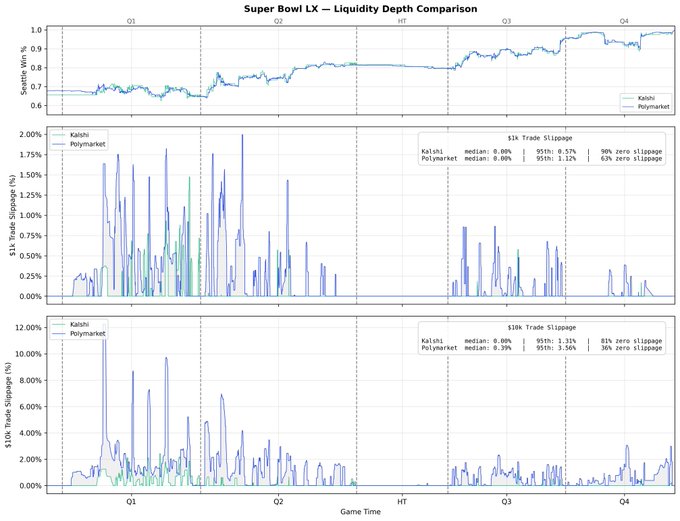Click the Q4 label at the top axis
Screen dimensions: 680x521
click(x=624, y=20)
